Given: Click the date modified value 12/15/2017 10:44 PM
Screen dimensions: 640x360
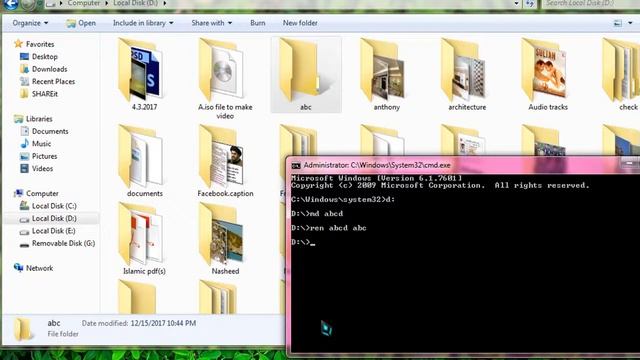Looking at the screenshot, I should point(163,323).
